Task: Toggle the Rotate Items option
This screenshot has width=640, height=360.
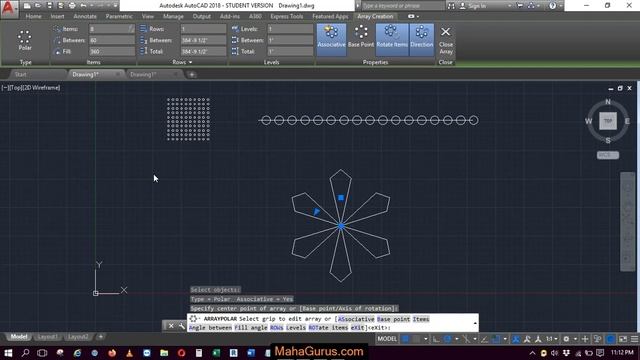Action: (x=391, y=40)
